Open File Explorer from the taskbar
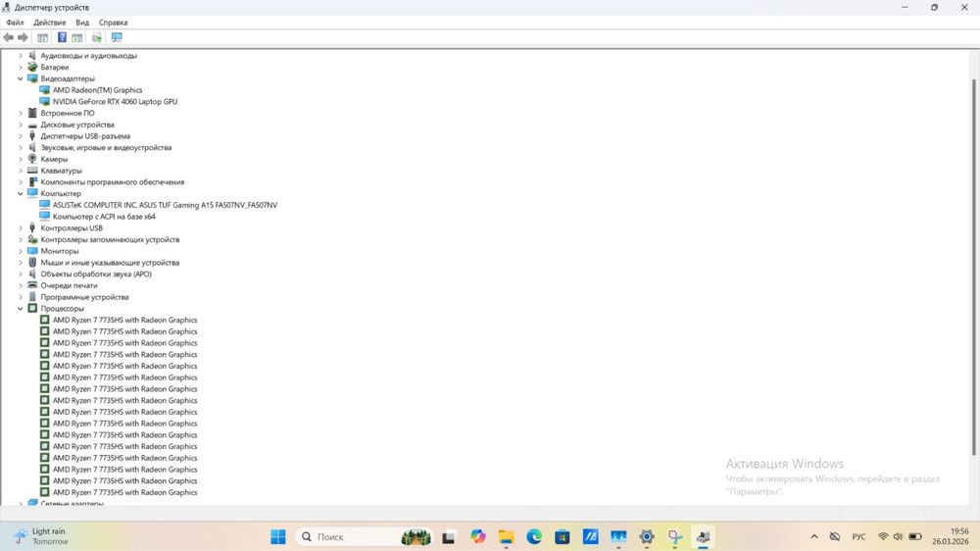The image size is (980, 551). [x=506, y=536]
